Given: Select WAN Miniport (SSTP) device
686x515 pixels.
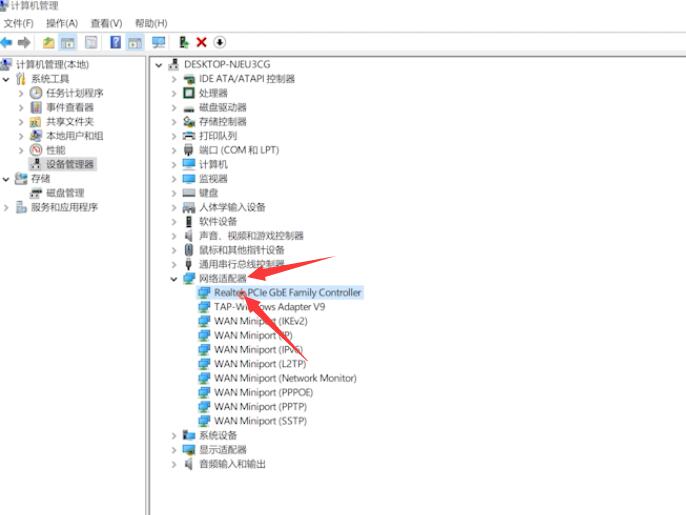Looking at the screenshot, I should [260, 421].
